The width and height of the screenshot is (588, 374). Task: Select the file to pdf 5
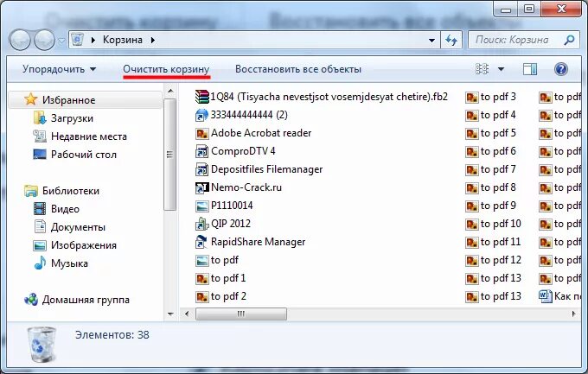(490, 133)
